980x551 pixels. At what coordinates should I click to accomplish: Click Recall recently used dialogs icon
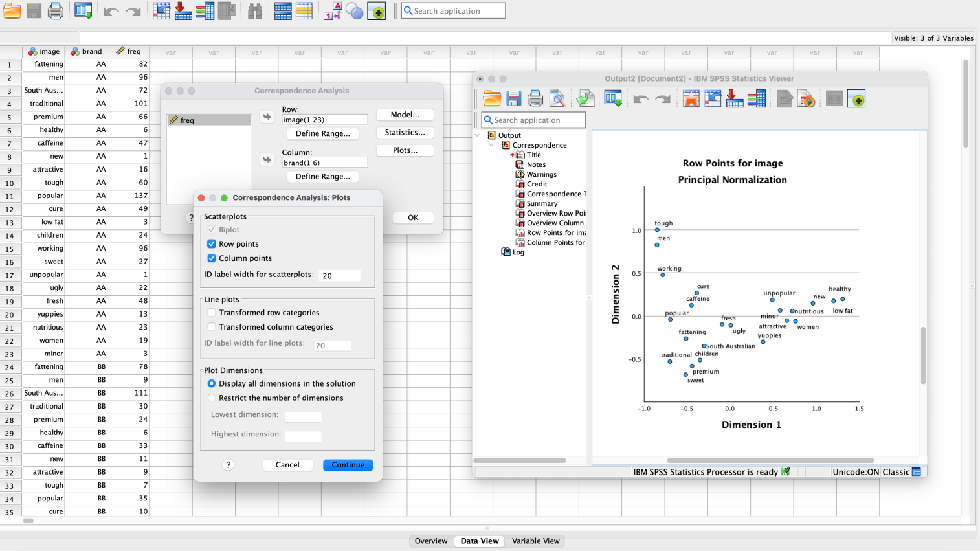(84, 11)
